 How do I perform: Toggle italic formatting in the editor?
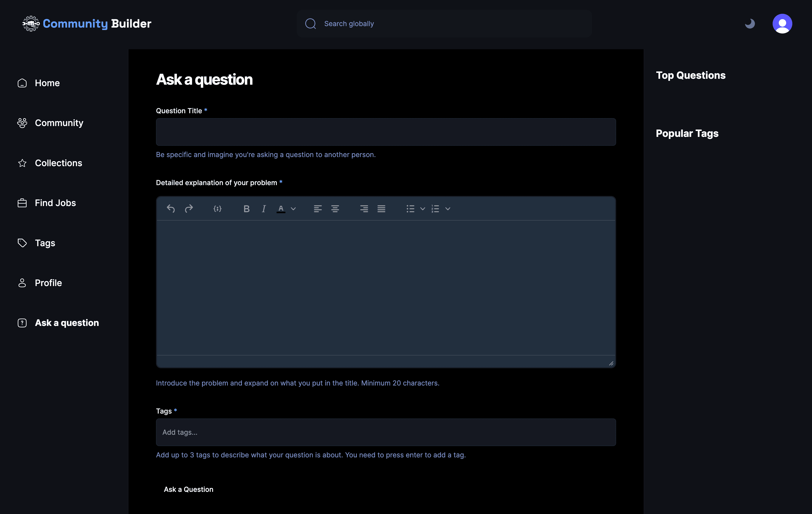tap(264, 209)
